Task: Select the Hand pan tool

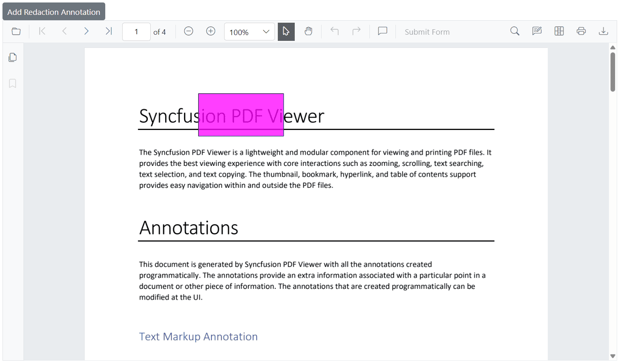Action: click(x=308, y=31)
